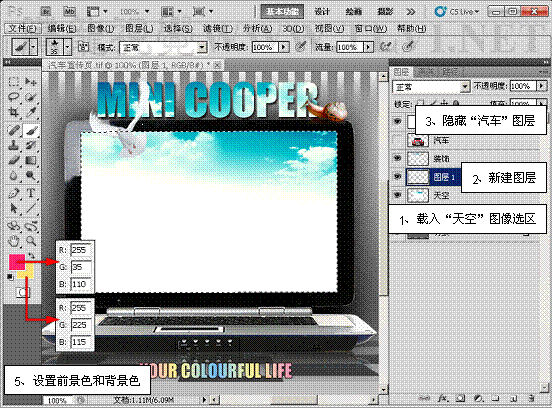This screenshot has width=552, height=408.
Task: Select the Brush tool in toolbox
Action: coord(31,130)
